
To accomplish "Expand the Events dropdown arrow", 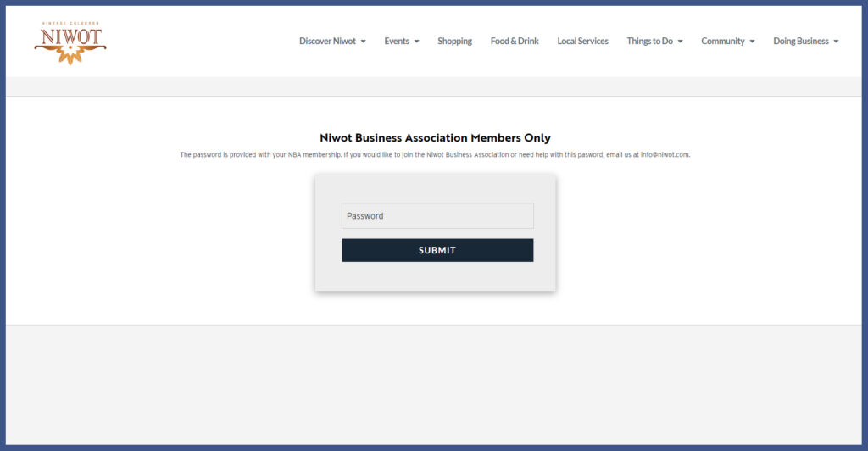I will [416, 42].
